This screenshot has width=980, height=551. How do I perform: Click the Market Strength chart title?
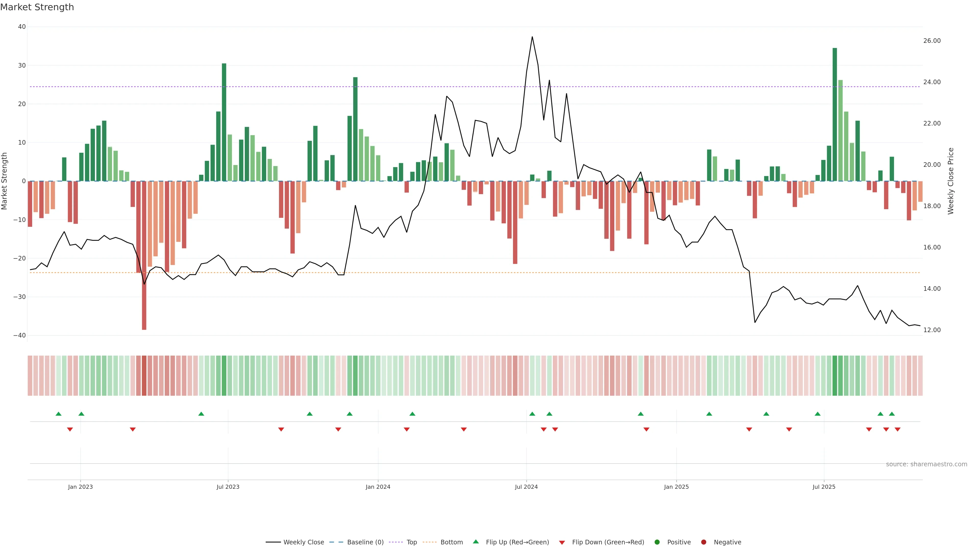(x=37, y=7)
